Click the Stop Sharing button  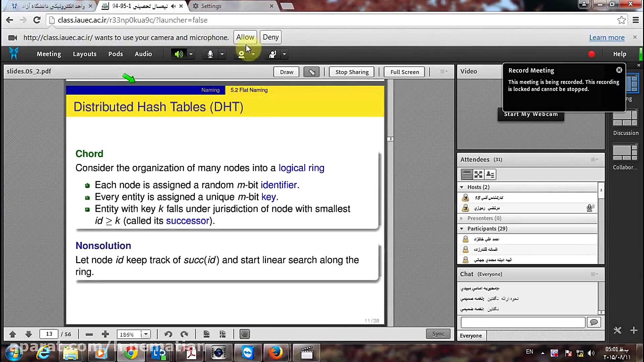tap(352, 72)
